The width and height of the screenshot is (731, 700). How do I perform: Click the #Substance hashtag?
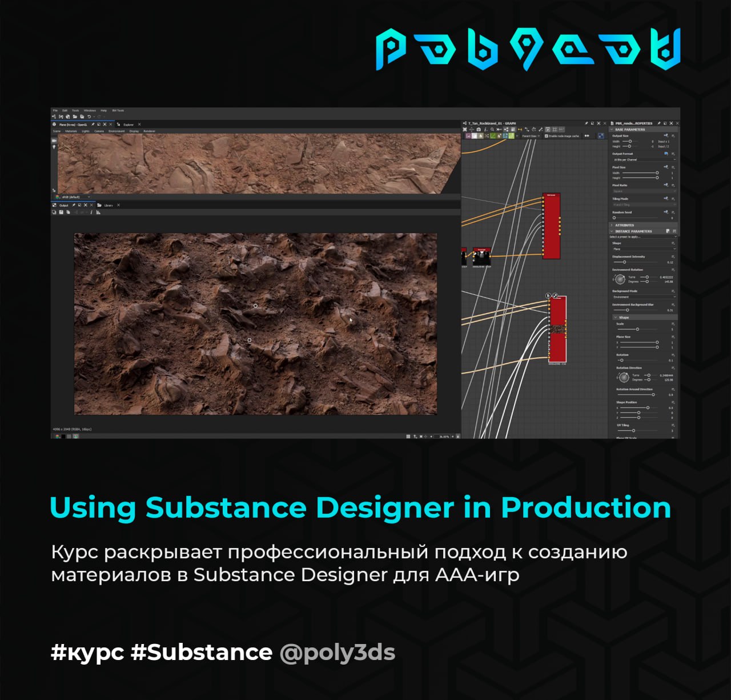[202, 653]
